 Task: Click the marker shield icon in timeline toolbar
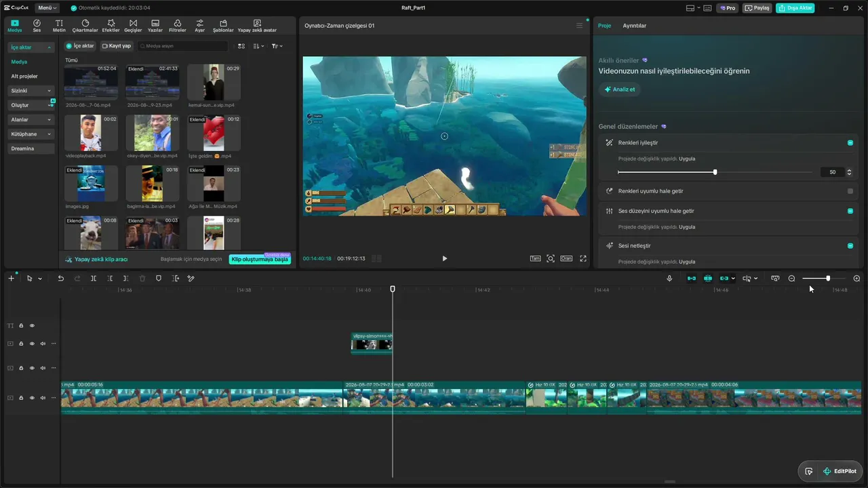pos(159,279)
